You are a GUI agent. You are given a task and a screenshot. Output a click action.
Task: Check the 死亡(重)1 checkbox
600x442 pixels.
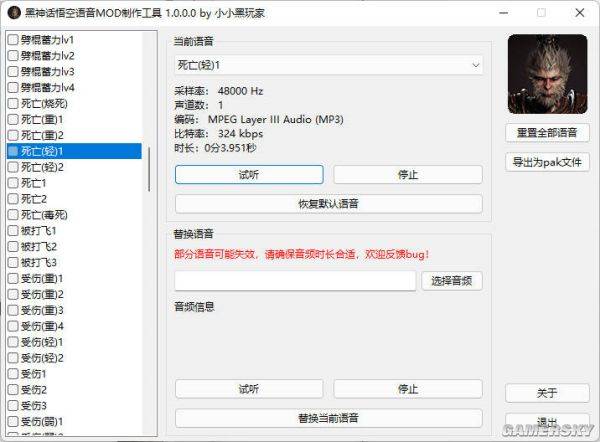click(13, 119)
